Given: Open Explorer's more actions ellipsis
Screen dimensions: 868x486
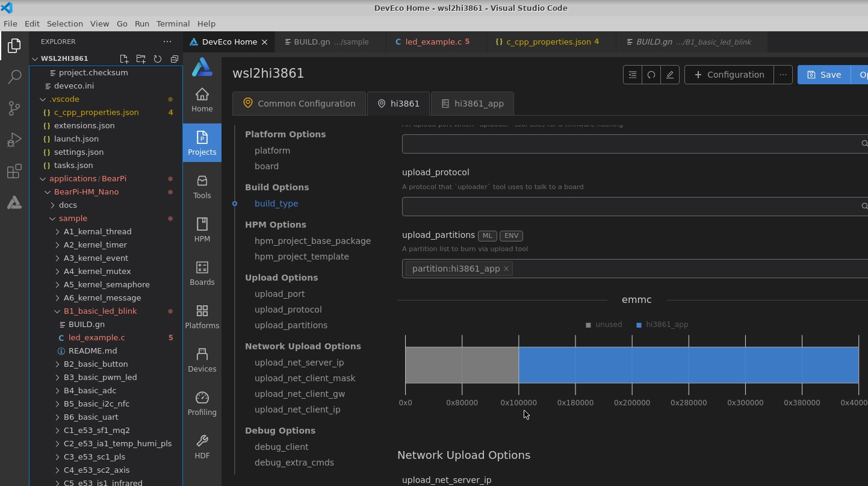Looking at the screenshot, I should pyautogui.click(x=167, y=42).
